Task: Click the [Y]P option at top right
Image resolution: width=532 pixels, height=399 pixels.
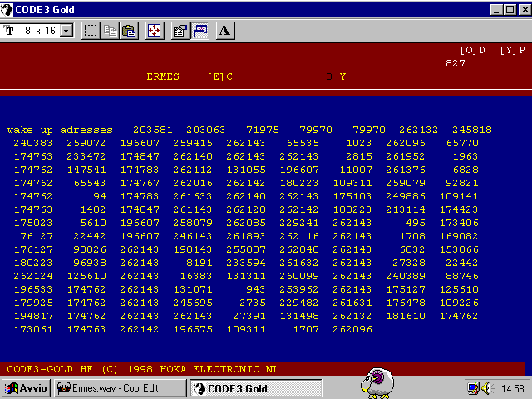Action: click(x=511, y=50)
